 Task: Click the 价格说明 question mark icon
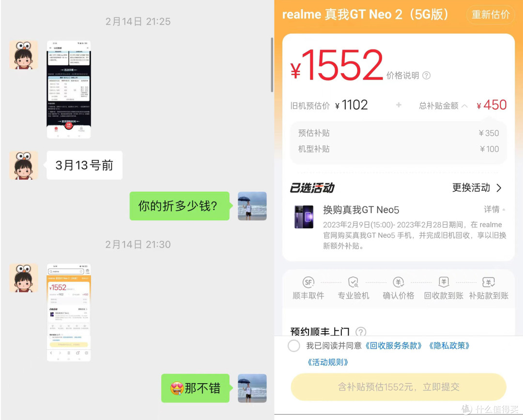click(x=426, y=76)
